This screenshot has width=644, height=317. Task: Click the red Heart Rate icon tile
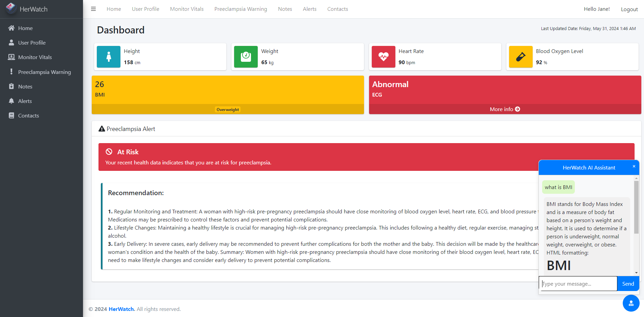[383, 57]
